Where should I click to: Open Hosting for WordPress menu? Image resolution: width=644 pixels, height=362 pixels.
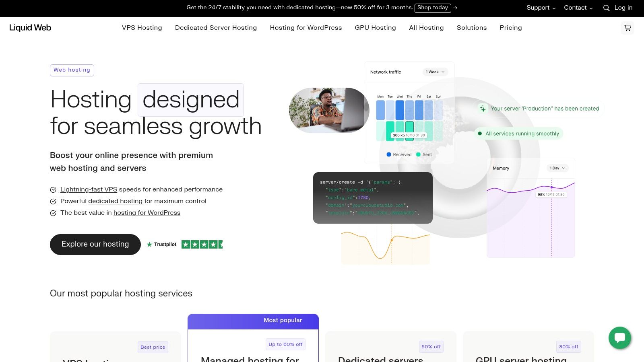[x=306, y=28]
